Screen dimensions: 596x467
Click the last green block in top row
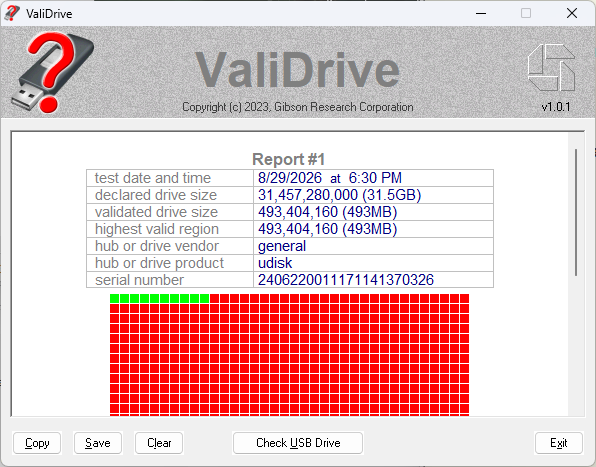pyautogui.click(x=204, y=298)
